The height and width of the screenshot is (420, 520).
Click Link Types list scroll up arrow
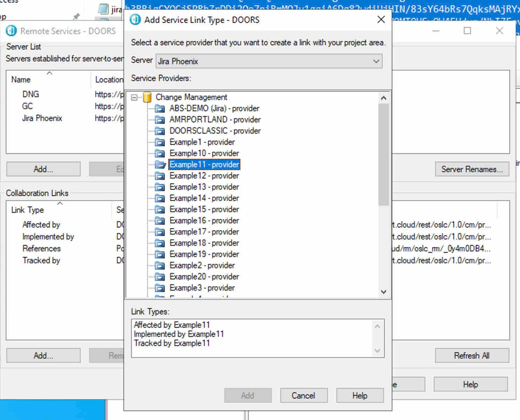point(377,326)
